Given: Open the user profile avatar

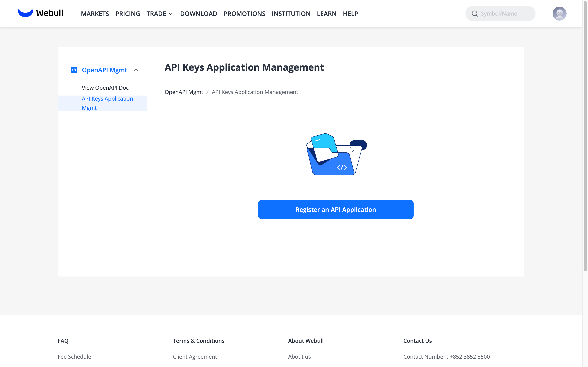Looking at the screenshot, I should click(559, 14).
